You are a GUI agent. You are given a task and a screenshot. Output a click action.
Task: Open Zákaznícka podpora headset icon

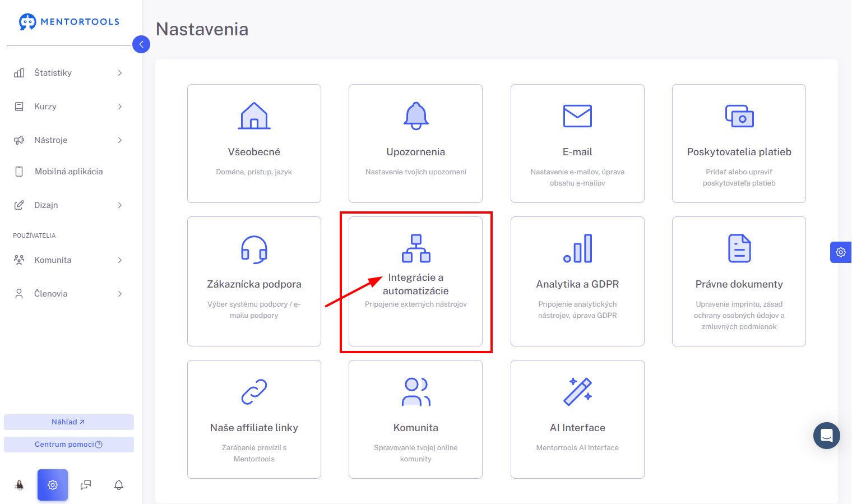click(254, 249)
